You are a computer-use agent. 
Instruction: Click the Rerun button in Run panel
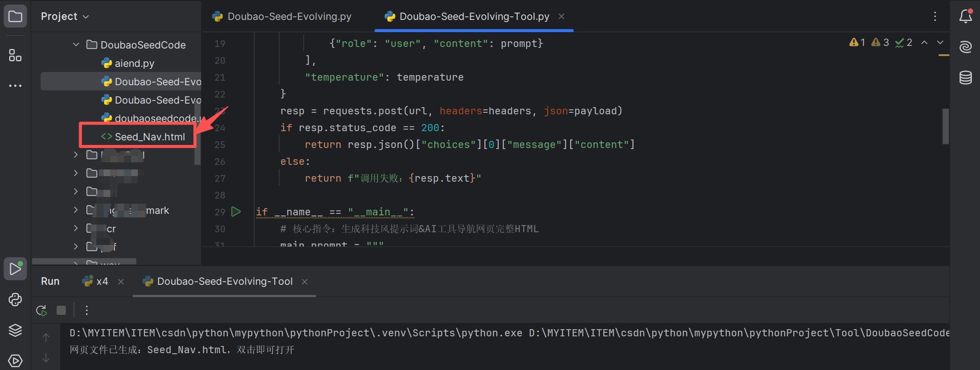pos(41,310)
